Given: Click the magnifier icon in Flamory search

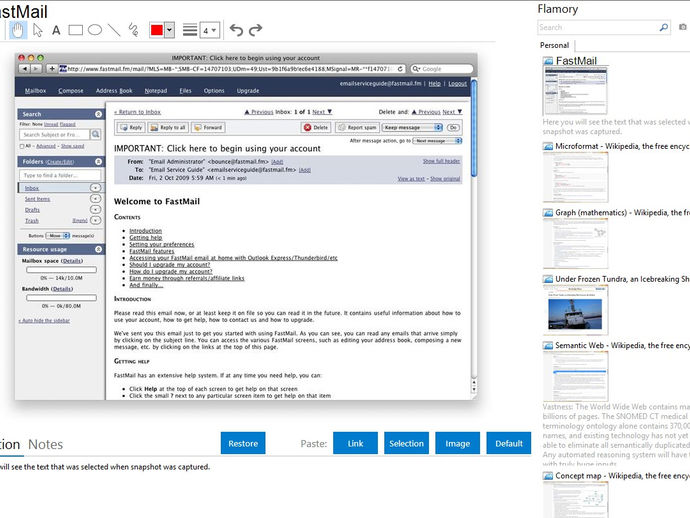Looking at the screenshot, I should pos(664,27).
